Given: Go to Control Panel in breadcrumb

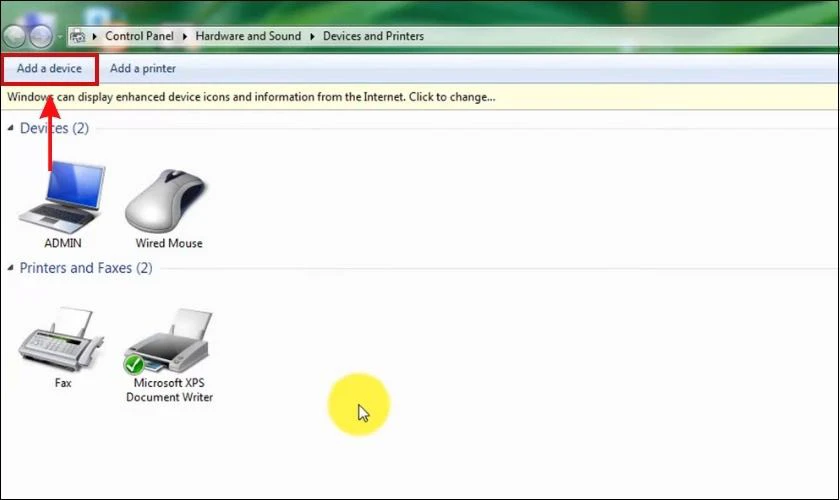Looking at the screenshot, I should [x=139, y=36].
